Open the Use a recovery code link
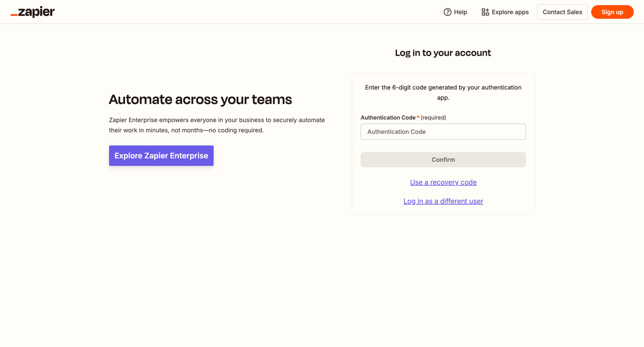This screenshot has width=644, height=347. pos(443,182)
